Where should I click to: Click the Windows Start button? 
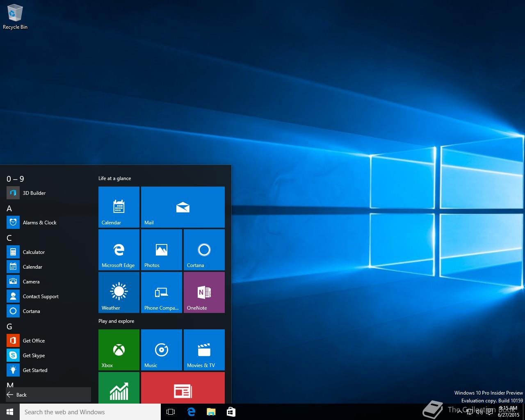(10, 412)
